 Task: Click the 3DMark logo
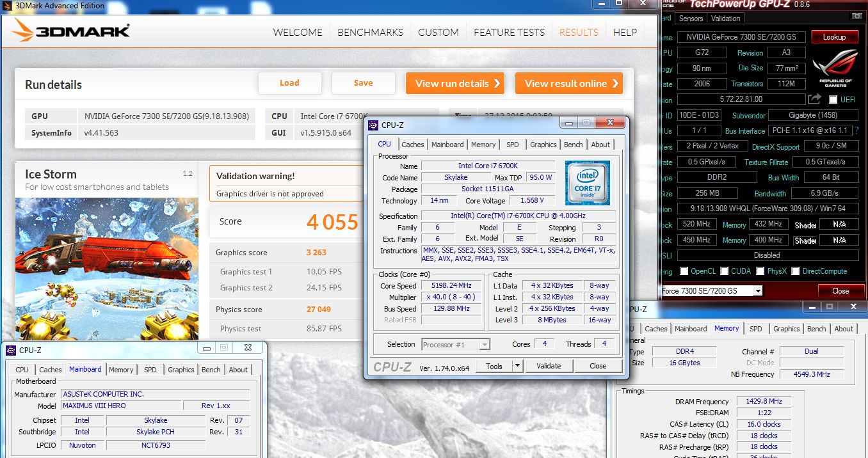(x=71, y=31)
